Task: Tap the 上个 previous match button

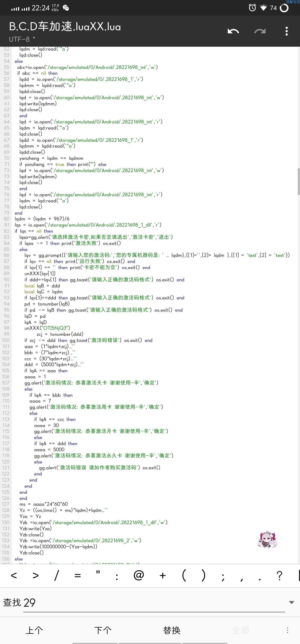Action: click(x=34, y=630)
